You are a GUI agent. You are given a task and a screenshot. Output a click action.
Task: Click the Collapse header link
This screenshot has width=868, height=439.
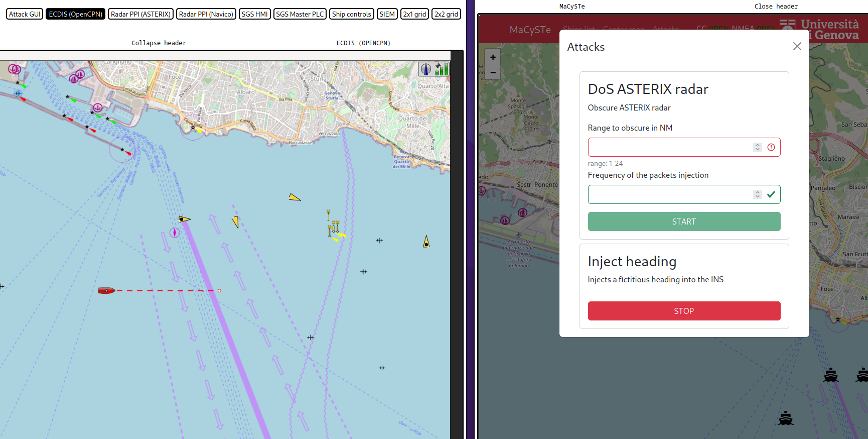(x=159, y=43)
